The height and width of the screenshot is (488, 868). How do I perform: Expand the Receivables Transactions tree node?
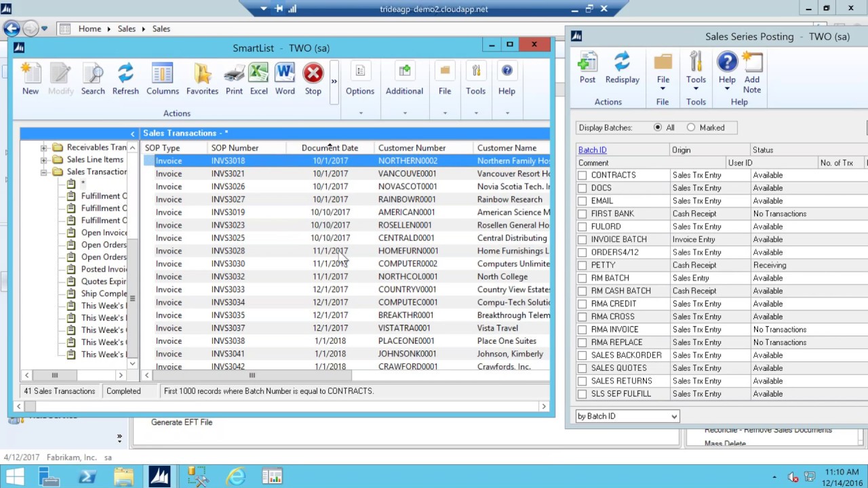[x=44, y=148]
